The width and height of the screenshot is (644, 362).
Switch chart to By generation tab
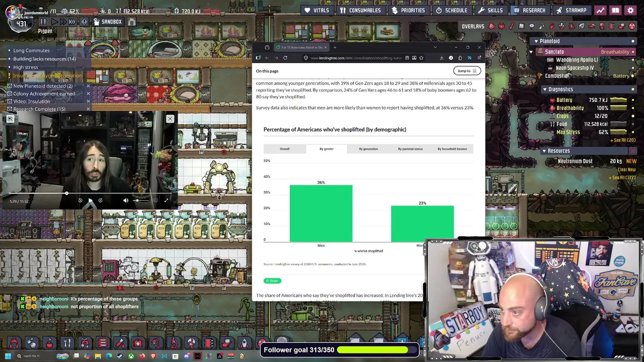[x=368, y=149]
